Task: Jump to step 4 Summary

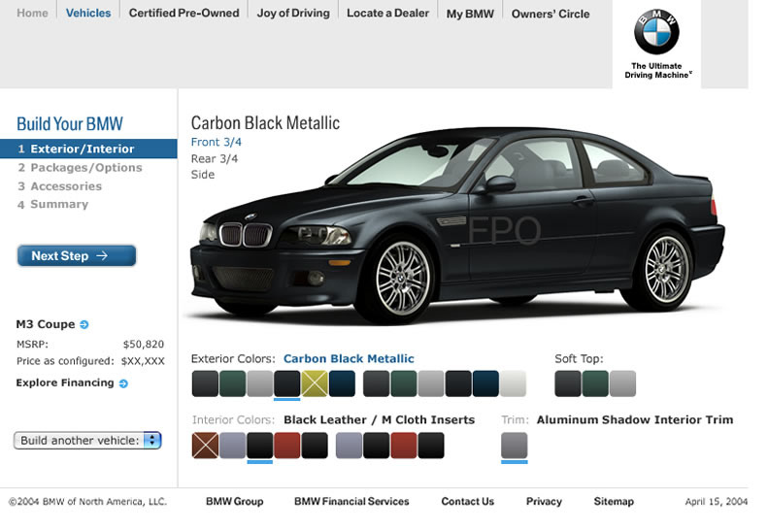Action: [x=52, y=204]
